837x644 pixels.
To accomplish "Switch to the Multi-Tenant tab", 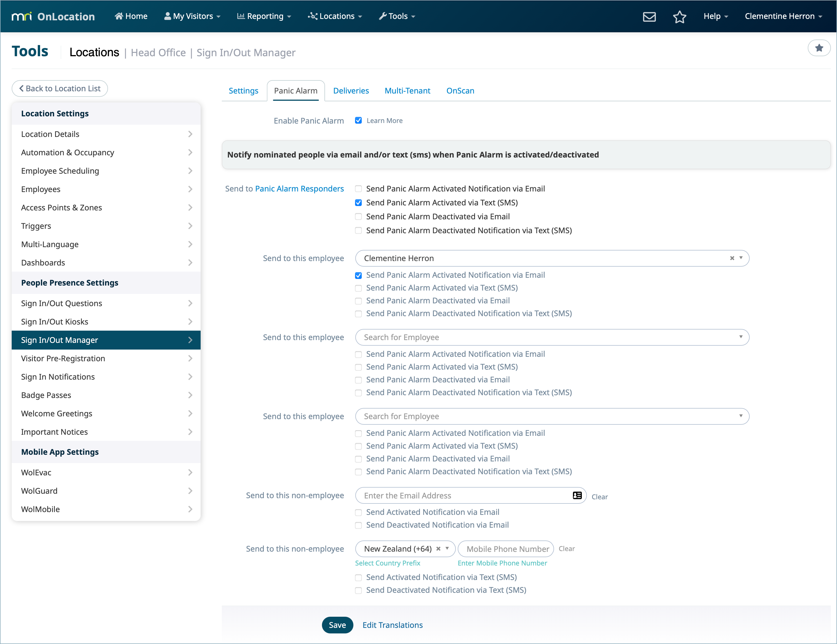I will point(407,91).
